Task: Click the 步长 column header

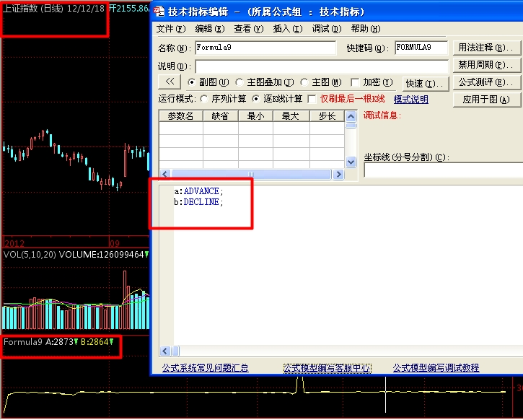Action: [x=328, y=116]
